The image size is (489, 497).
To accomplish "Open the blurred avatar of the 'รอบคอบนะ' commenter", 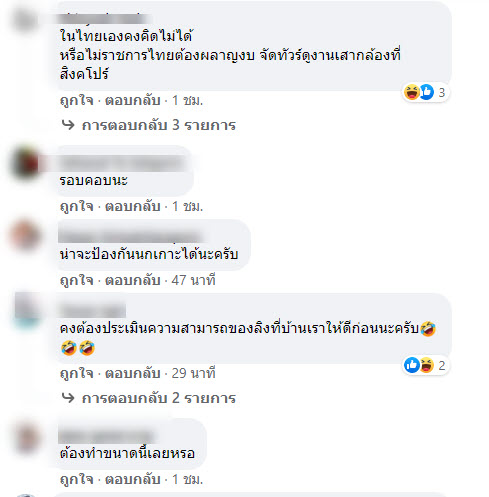I will point(25,163).
